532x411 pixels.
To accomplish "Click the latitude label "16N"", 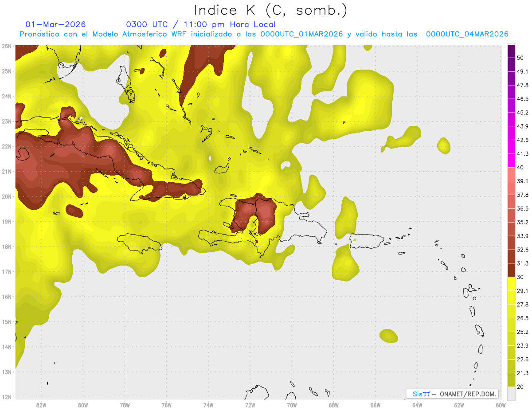I will pyautogui.click(x=7, y=297).
